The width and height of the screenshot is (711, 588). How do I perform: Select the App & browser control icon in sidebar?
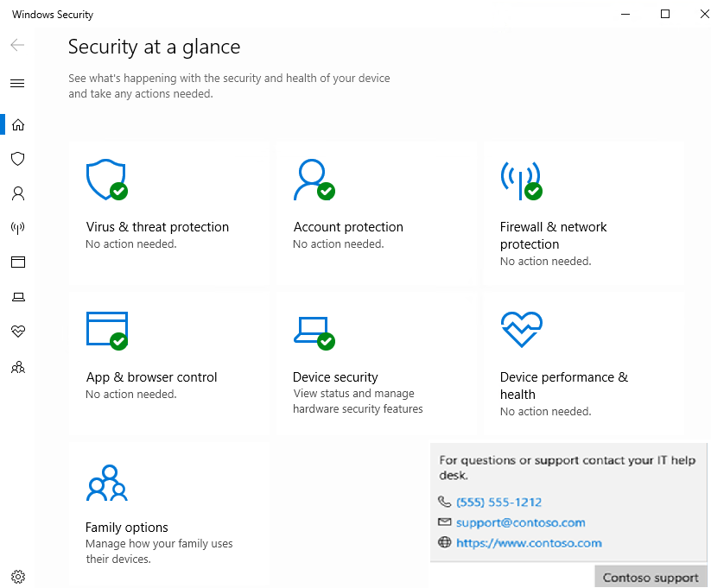pyautogui.click(x=17, y=262)
